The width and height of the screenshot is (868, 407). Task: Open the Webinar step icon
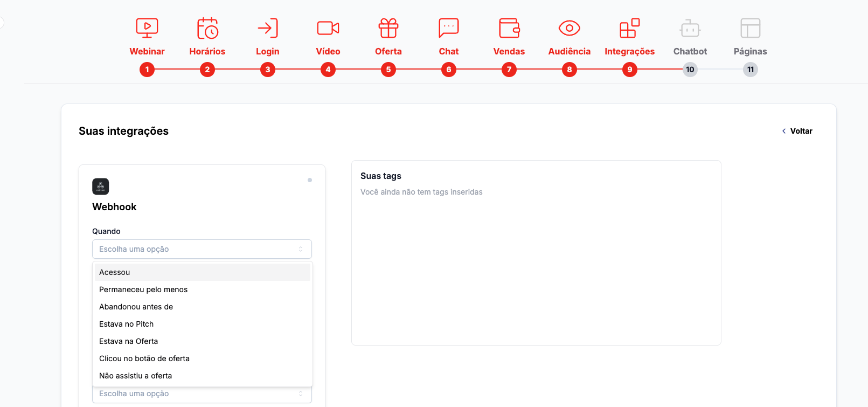click(x=147, y=28)
